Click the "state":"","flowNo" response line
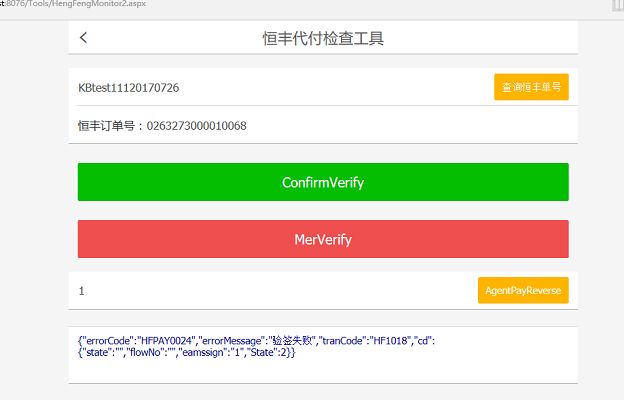This screenshot has height=400, width=624. [187, 353]
